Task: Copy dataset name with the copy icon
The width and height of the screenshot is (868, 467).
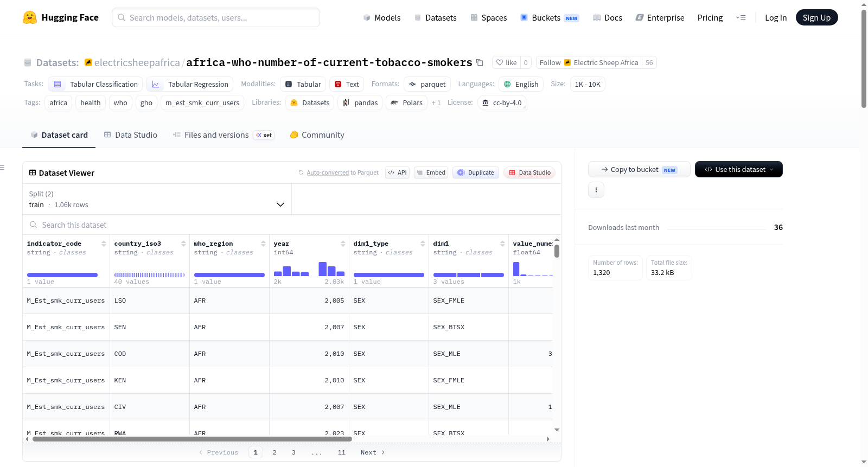Action: [x=480, y=62]
